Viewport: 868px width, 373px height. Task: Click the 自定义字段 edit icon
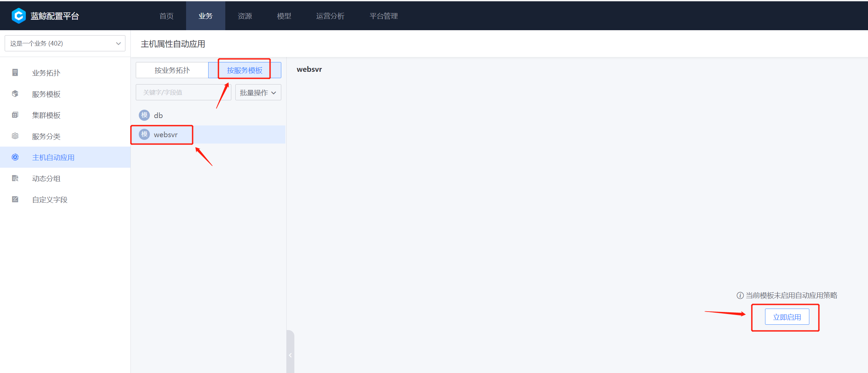click(x=15, y=199)
